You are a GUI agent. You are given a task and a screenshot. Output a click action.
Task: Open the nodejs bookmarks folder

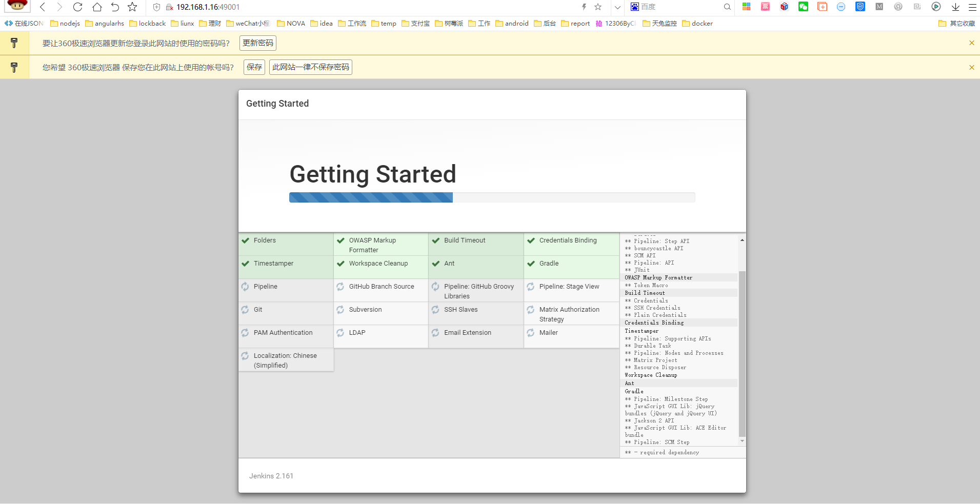coord(65,24)
